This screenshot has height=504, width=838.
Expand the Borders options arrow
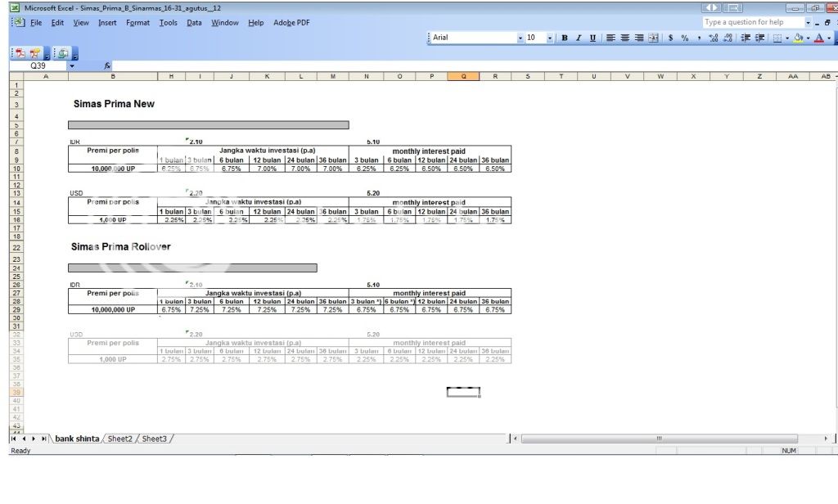[787, 38]
